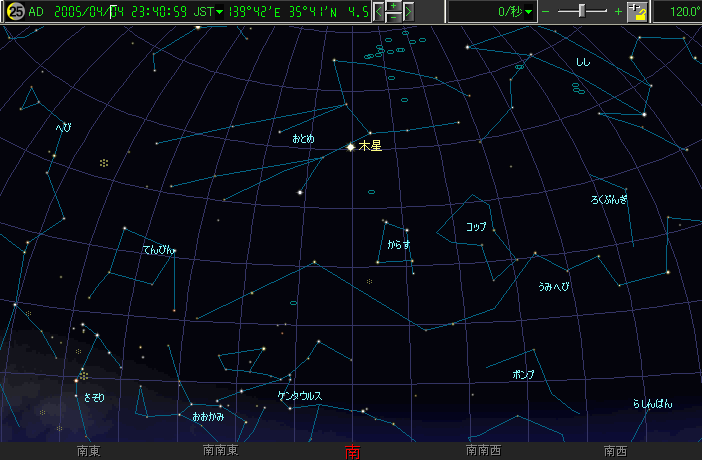The image size is (702, 460).
Task: Click the 120.0° field of view value
Action: (x=683, y=12)
